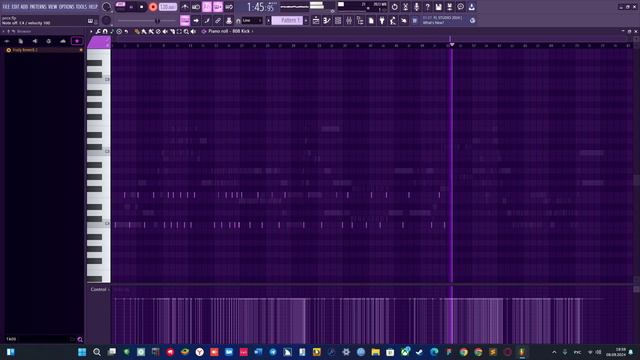640x360 pixels.
Task: Open the EDIT menu
Action: click(15, 7)
